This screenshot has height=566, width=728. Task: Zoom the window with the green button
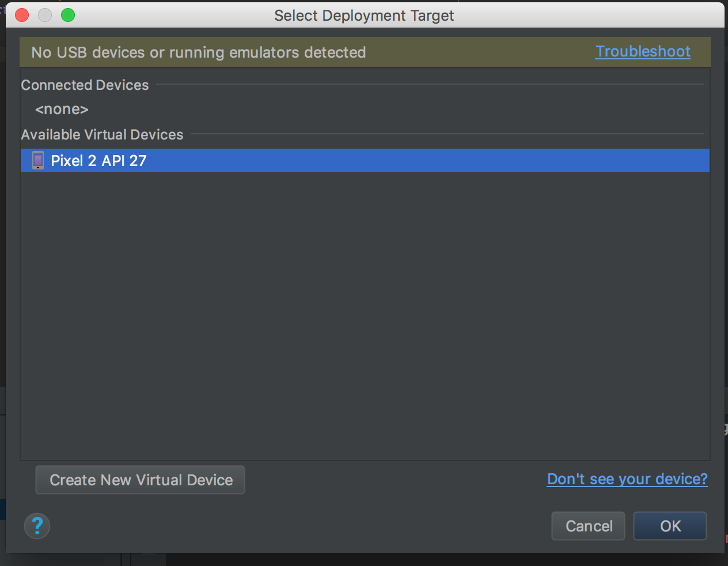[67, 15]
